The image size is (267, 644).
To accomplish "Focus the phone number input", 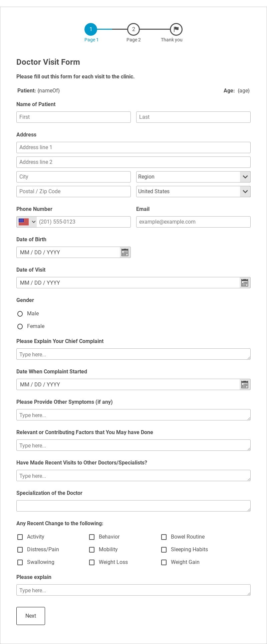I will 83,222.
